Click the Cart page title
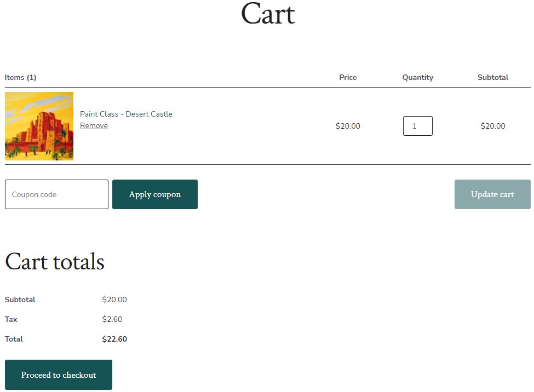This screenshot has height=392, width=534. click(268, 14)
